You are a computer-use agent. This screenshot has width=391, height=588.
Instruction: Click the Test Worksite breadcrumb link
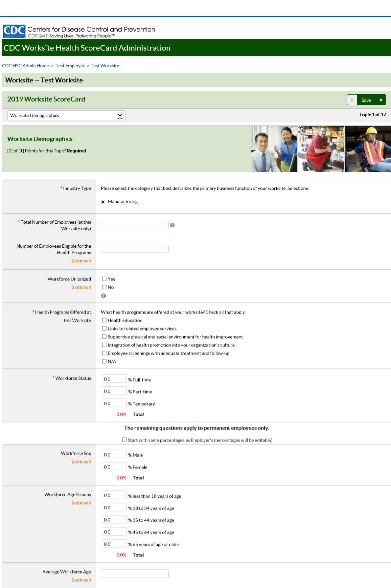pos(105,66)
